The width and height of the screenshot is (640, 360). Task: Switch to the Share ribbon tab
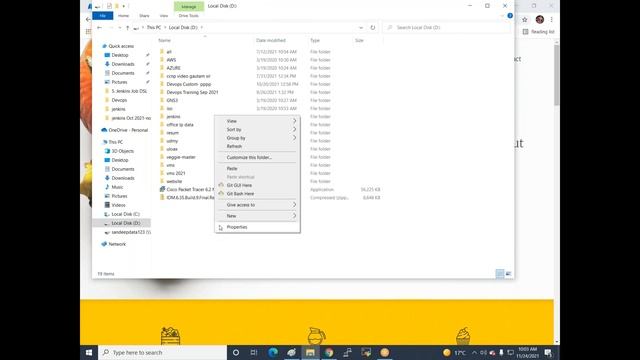(x=144, y=16)
